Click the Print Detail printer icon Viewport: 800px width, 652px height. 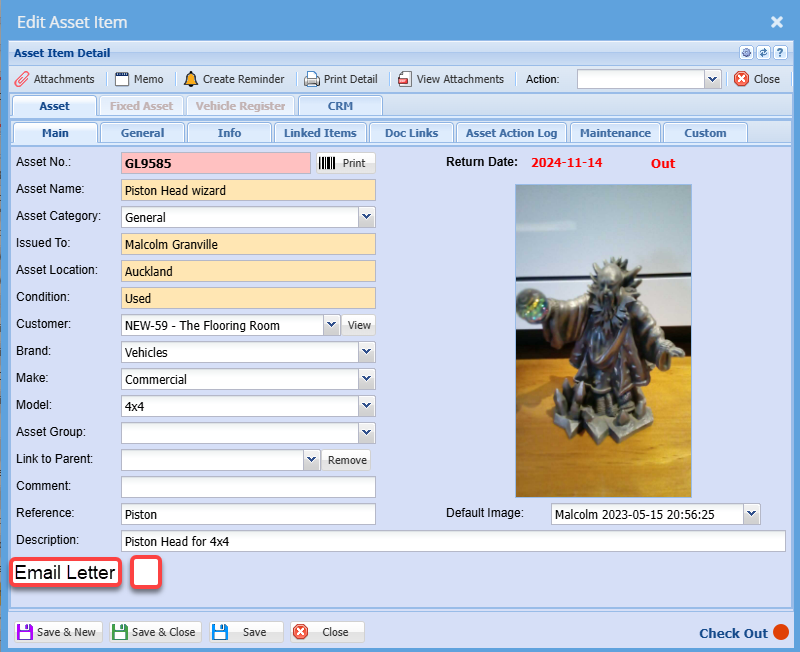312,79
